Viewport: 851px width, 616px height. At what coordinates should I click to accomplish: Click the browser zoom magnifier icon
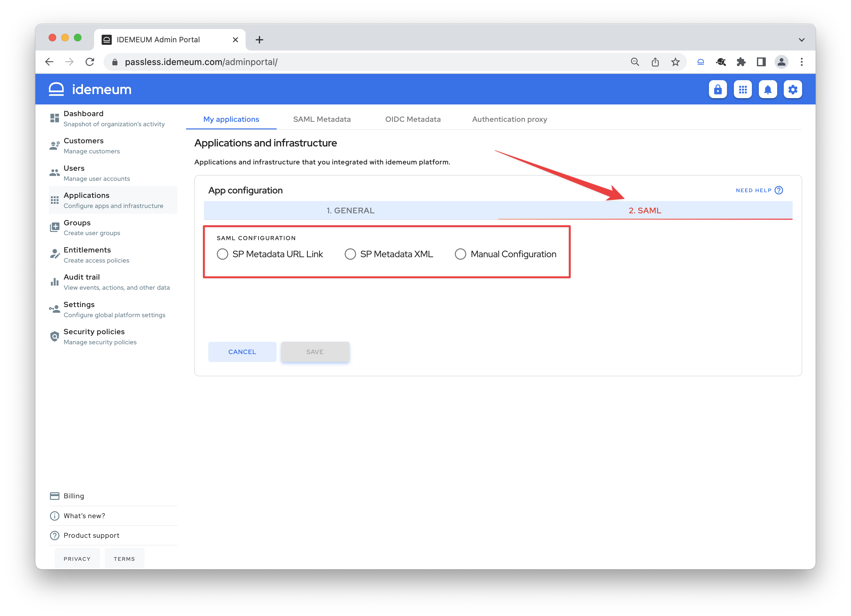click(x=634, y=62)
